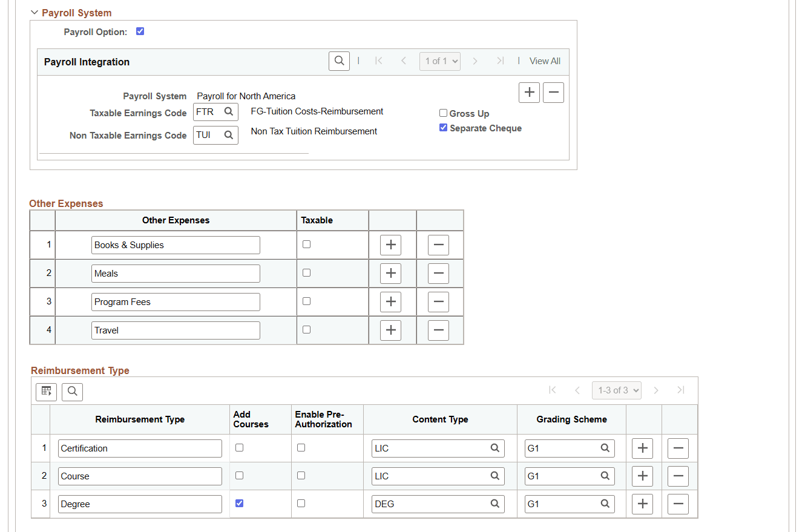Look up Content Type for Certification
The width and height of the screenshot is (808, 532).
(x=494, y=448)
